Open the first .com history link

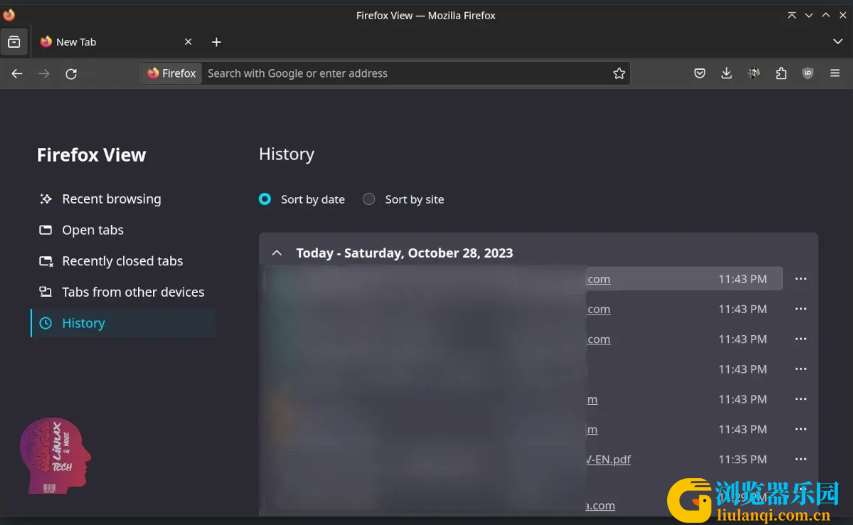(x=598, y=279)
